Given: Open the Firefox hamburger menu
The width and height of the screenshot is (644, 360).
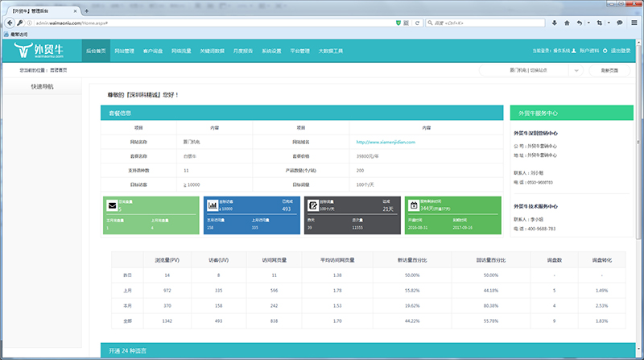Looking at the screenshot, I should (x=634, y=23).
